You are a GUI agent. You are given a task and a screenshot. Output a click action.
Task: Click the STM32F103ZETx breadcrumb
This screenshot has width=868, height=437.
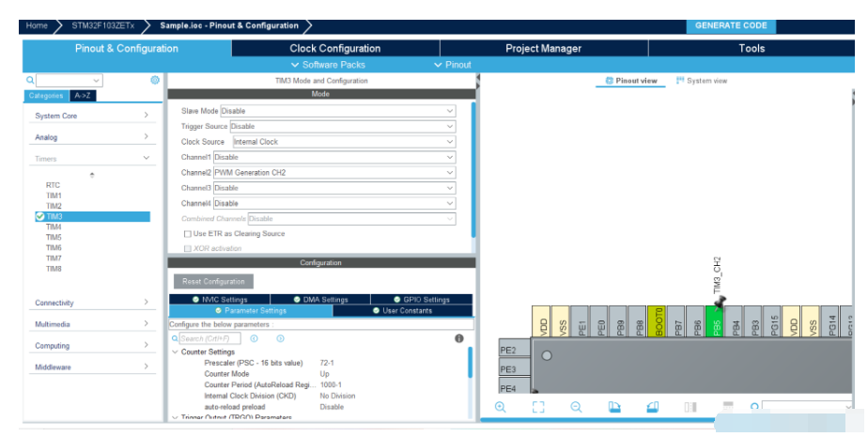coord(103,25)
